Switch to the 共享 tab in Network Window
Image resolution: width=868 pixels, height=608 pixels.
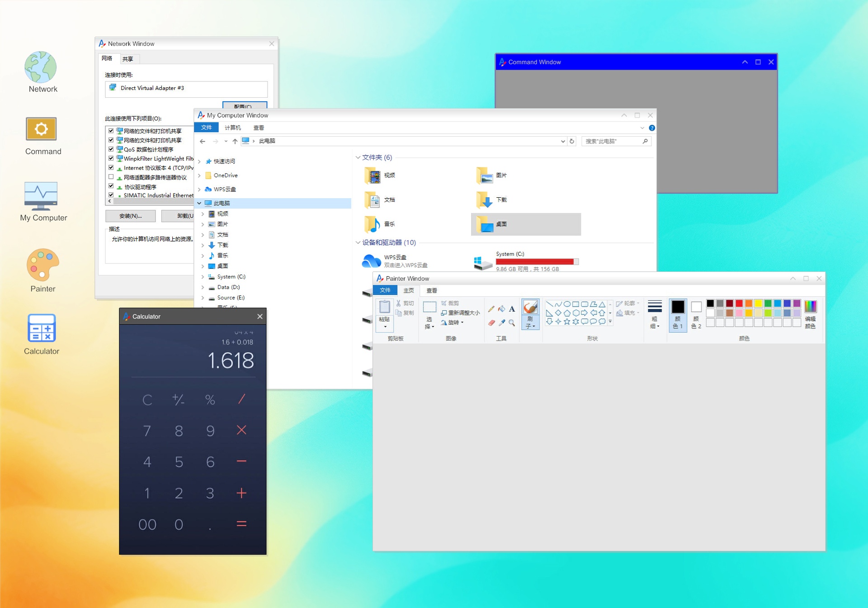coord(128,59)
